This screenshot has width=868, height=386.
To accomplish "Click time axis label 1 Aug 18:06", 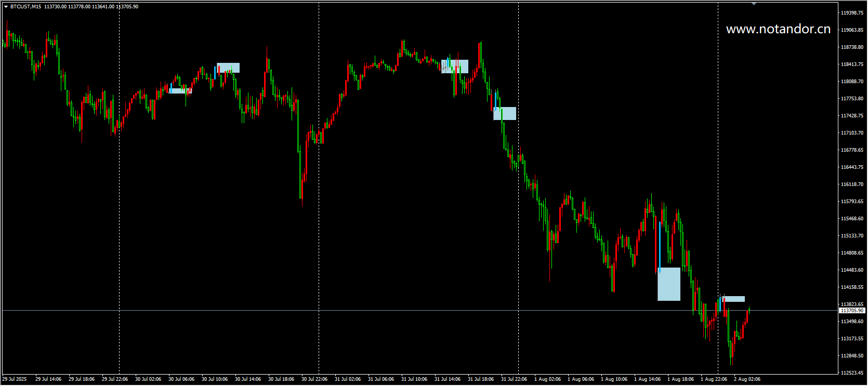I will point(681,379).
